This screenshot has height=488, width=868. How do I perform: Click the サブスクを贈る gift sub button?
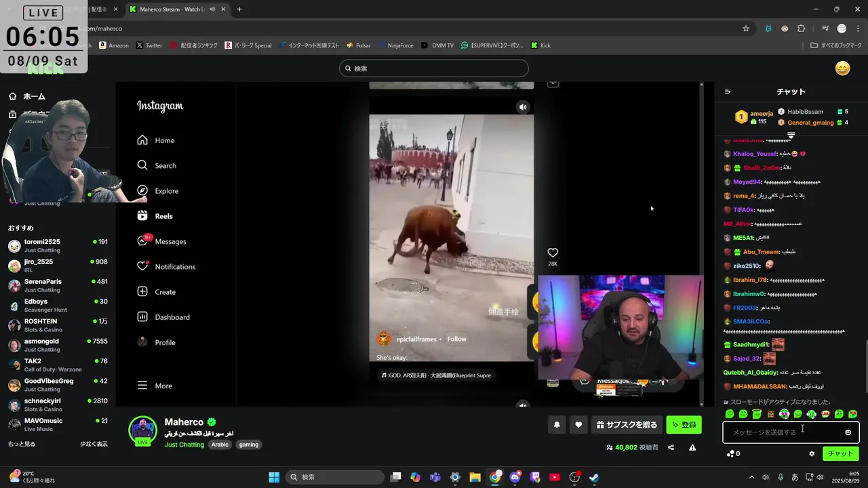tap(627, 425)
